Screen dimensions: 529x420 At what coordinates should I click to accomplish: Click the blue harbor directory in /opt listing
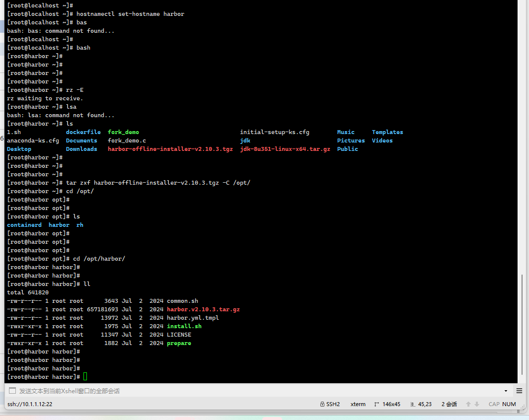(59, 225)
